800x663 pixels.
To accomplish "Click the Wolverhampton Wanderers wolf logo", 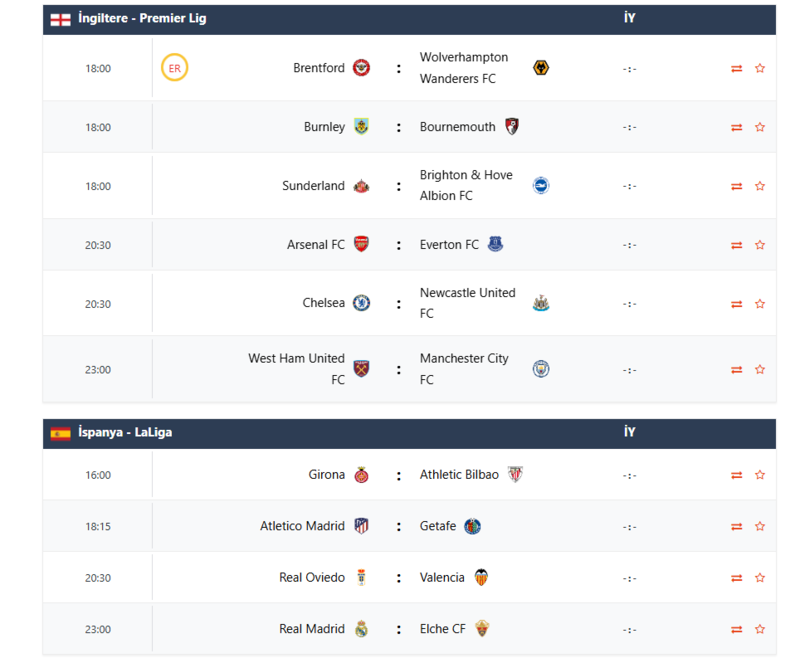I will click(541, 68).
